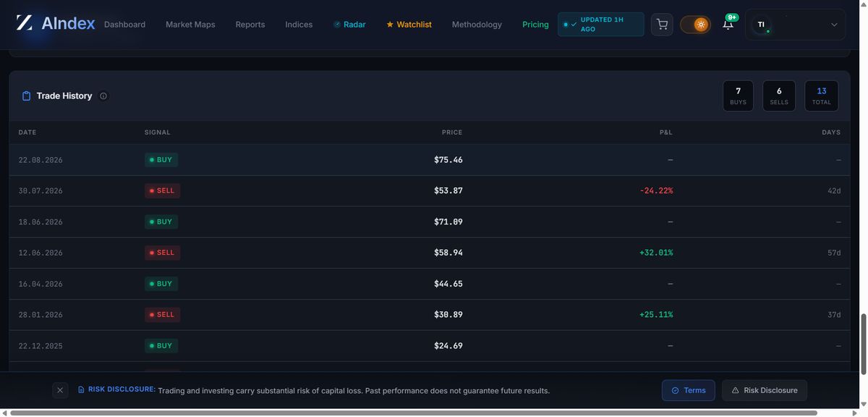View the Methodology page
Screen dimensions: 868x417
click(477, 25)
